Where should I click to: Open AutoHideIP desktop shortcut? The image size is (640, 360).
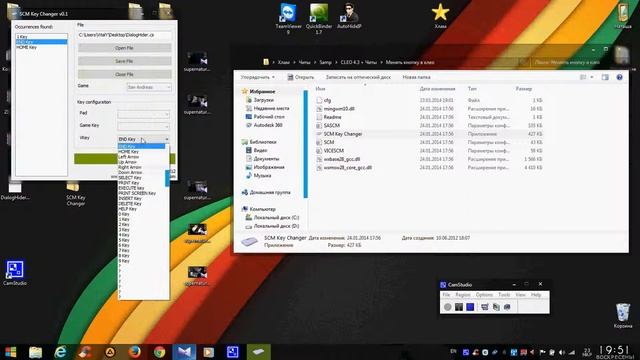tap(349, 16)
